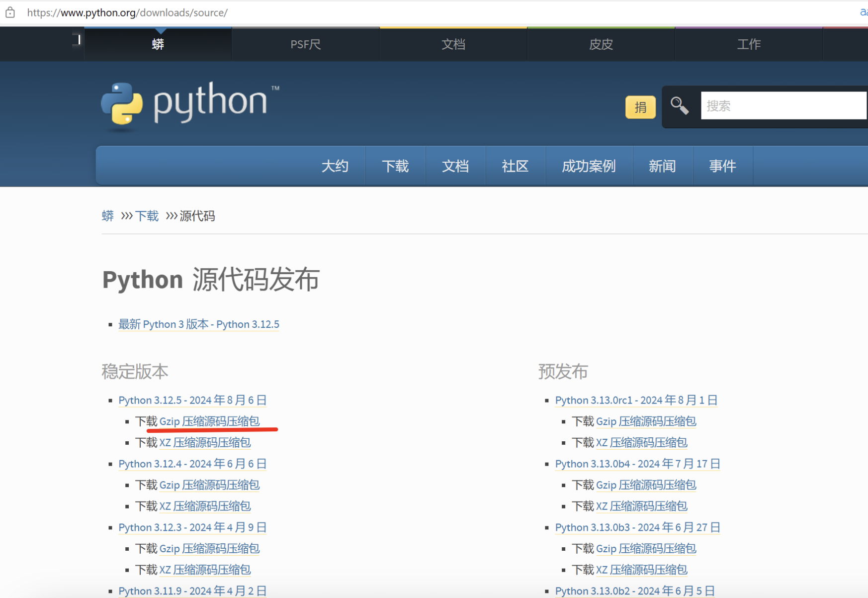
Task: Open Python 3.11.9 - 2024年4月2日 release link
Action: (x=192, y=591)
